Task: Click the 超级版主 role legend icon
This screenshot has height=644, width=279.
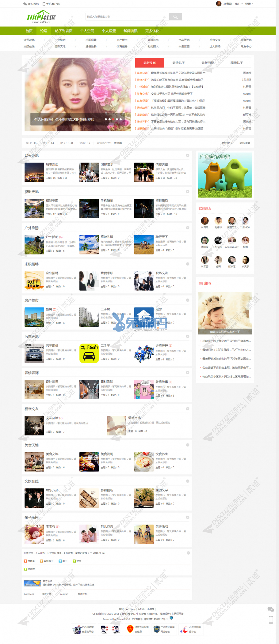Action: (42, 561)
